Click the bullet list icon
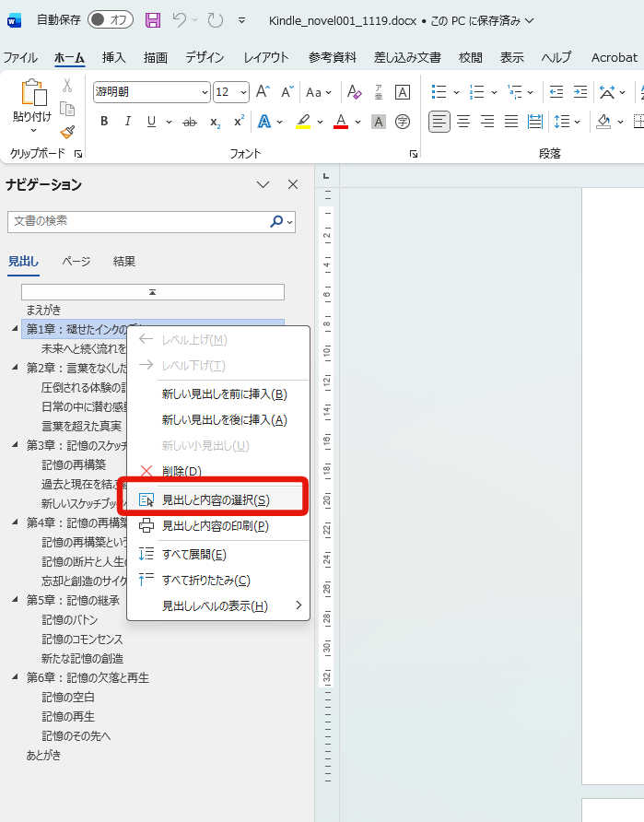Screen dimensions: 644x822 (439, 92)
